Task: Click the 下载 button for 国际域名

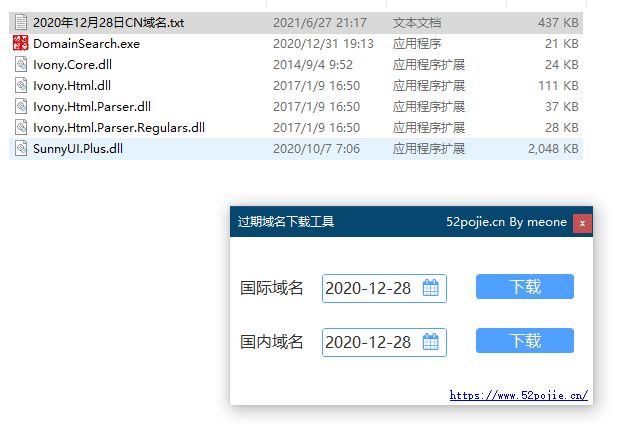Action: point(524,286)
